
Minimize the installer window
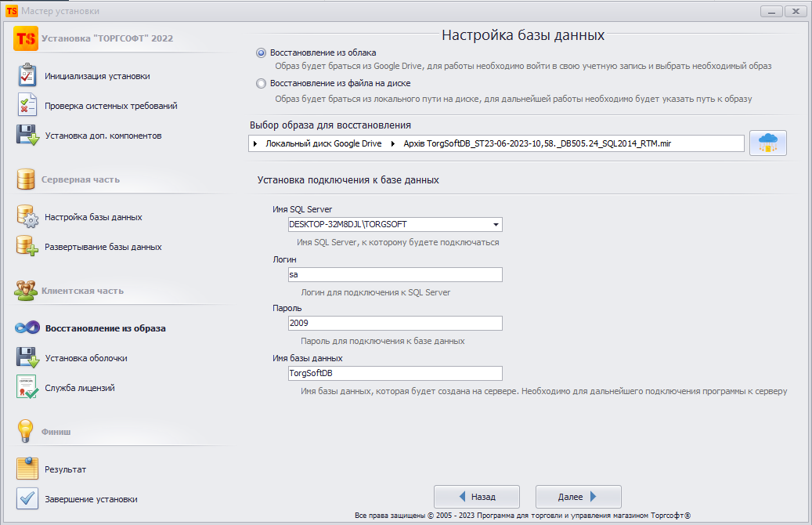point(771,12)
